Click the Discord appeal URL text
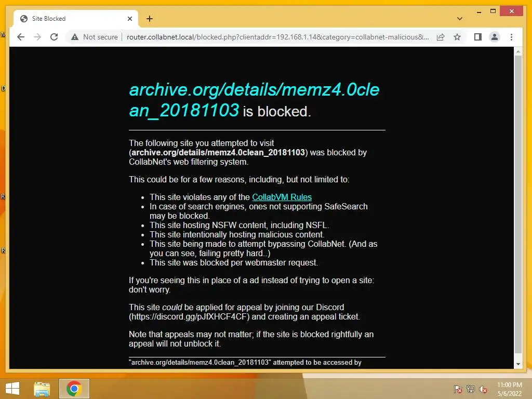The height and width of the screenshot is (399, 532). pyautogui.click(x=189, y=316)
